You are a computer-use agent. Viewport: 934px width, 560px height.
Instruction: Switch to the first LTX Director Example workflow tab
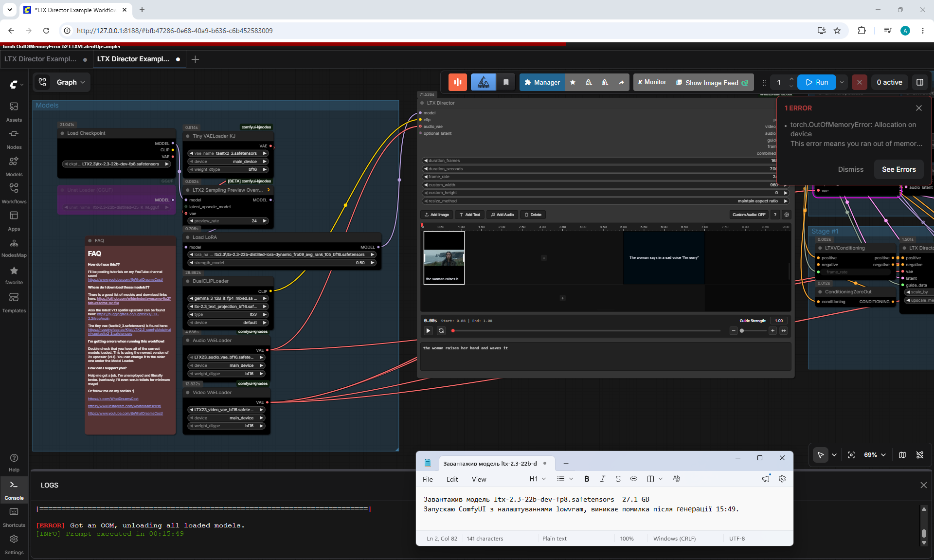[46, 59]
